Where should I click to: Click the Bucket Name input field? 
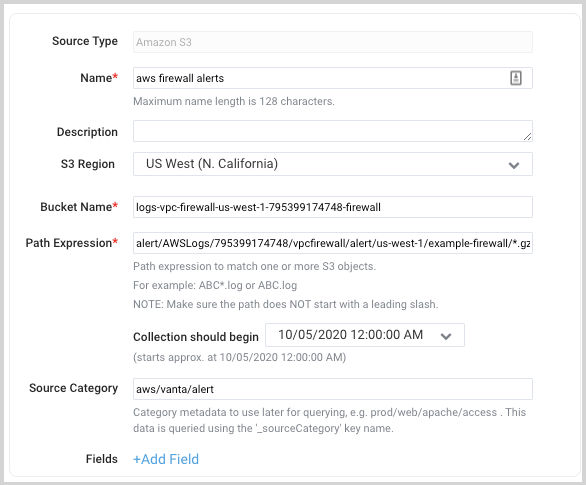pos(333,207)
